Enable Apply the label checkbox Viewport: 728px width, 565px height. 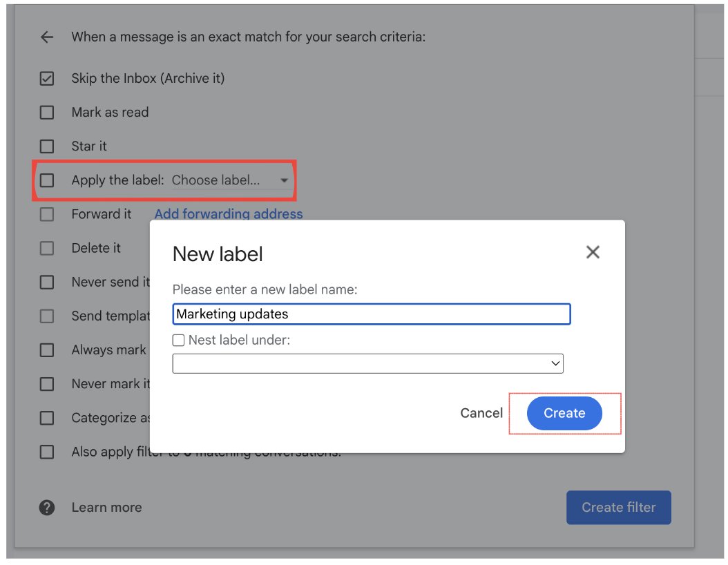click(x=46, y=180)
